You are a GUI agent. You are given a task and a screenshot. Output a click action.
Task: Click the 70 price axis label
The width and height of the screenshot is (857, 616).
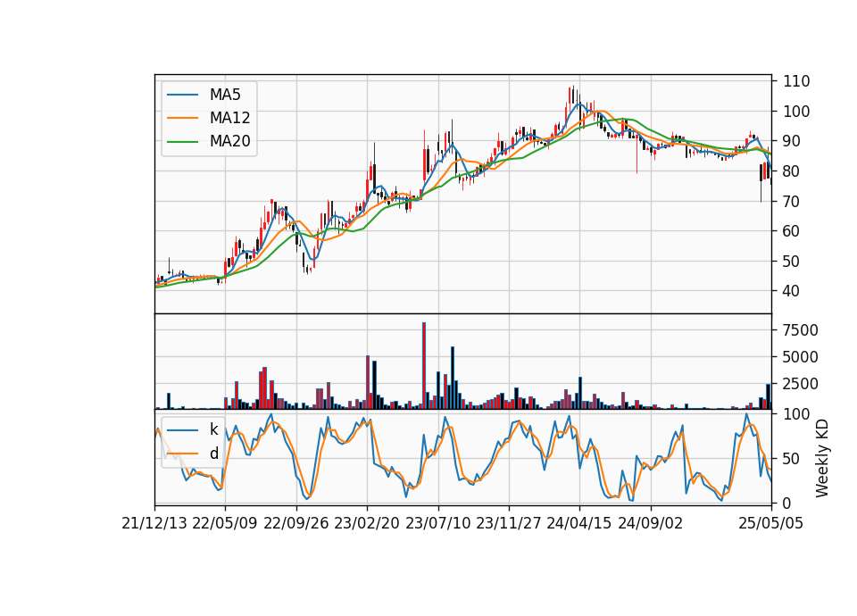[792, 201]
